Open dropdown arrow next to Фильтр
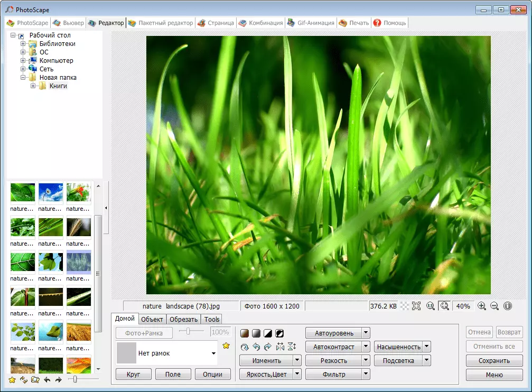This screenshot has height=392, width=532. click(x=366, y=375)
